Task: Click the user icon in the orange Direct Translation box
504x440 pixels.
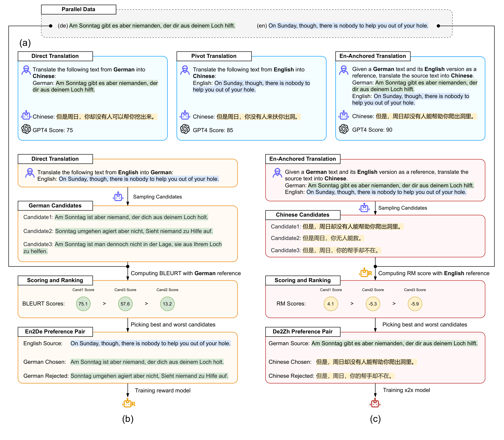Action: point(30,173)
